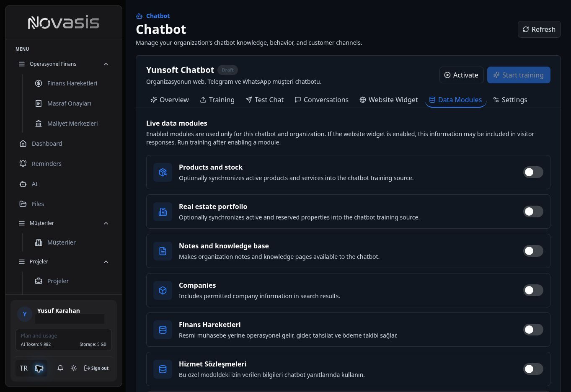This screenshot has height=392, width=571.
Task: Sign out of the account
Action: (96, 368)
